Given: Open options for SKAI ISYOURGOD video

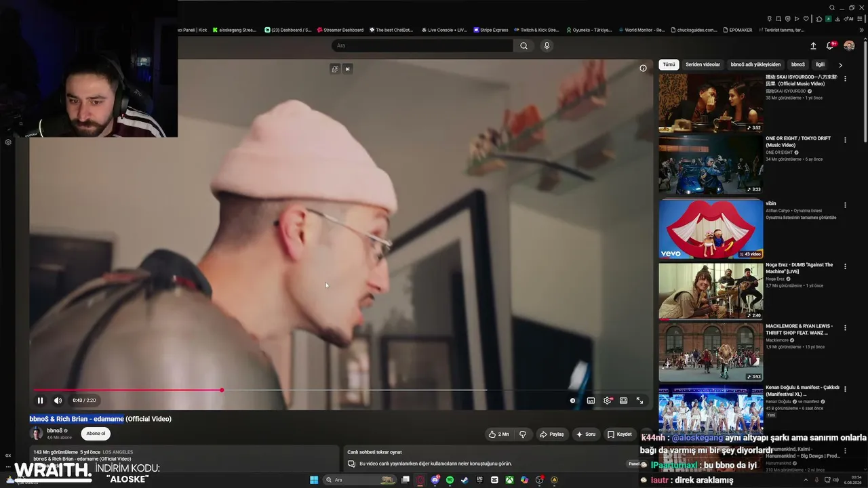Looking at the screenshot, I should point(845,79).
